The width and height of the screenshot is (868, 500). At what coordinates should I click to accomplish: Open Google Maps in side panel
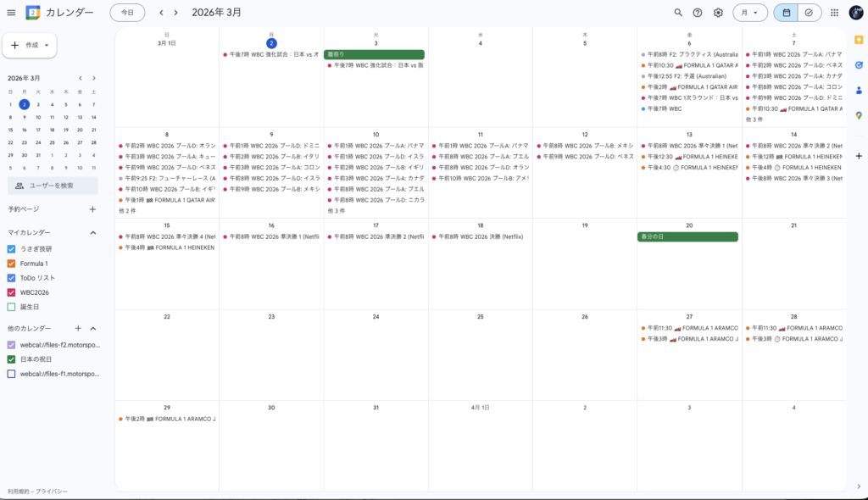[858, 115]
